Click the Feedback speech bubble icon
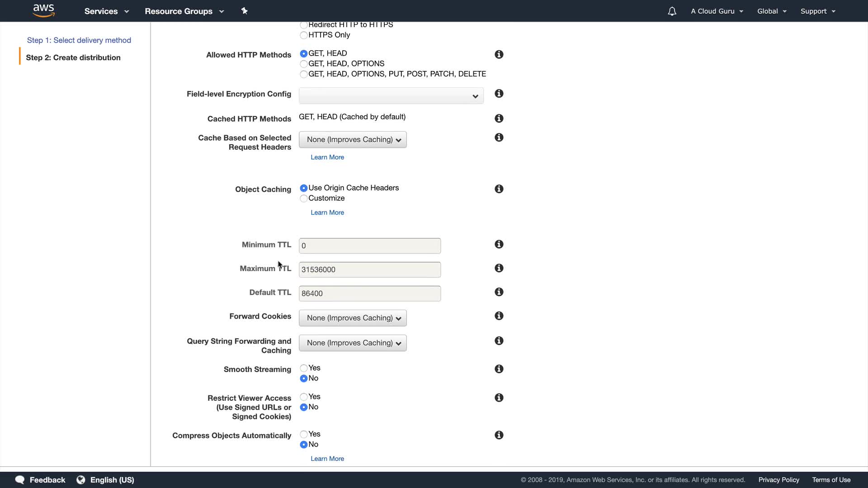This screenshot has height=488, width=868. click(x=20, y=480)
